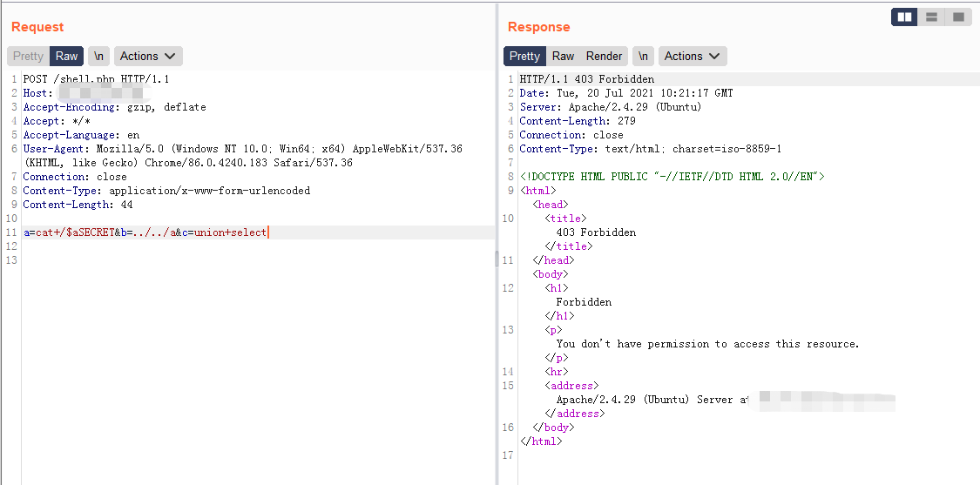
Task: Click the Accept-Encoding header line
Action: point(114,107)
